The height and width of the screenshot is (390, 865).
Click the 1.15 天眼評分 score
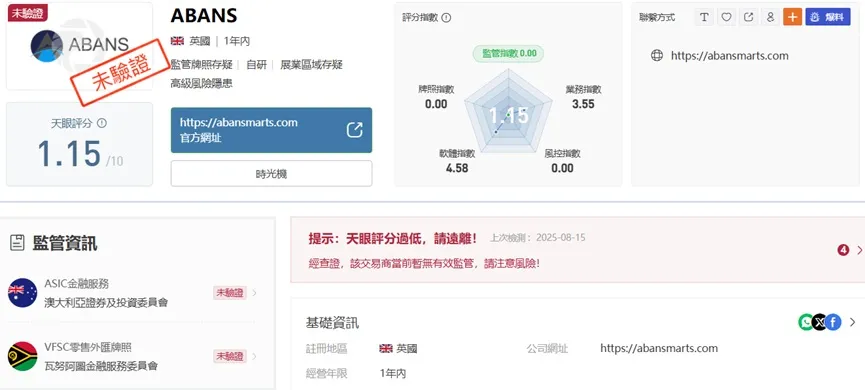(70, 153)
